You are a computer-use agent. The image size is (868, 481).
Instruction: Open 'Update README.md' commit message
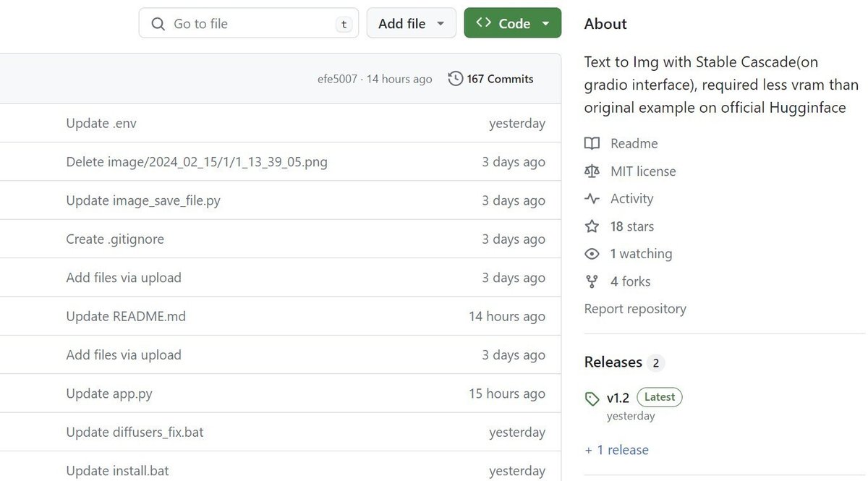point(126,316)
